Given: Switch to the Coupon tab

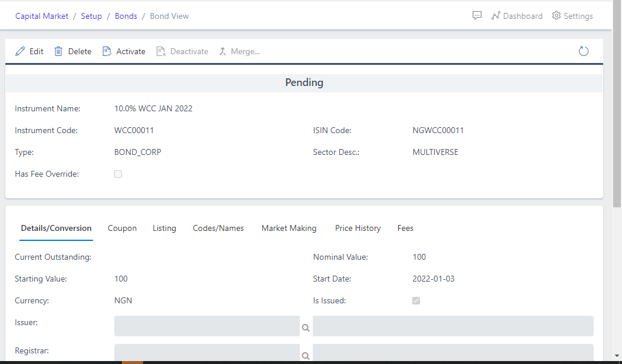Looking at the screenshot, I should point(122,228).
